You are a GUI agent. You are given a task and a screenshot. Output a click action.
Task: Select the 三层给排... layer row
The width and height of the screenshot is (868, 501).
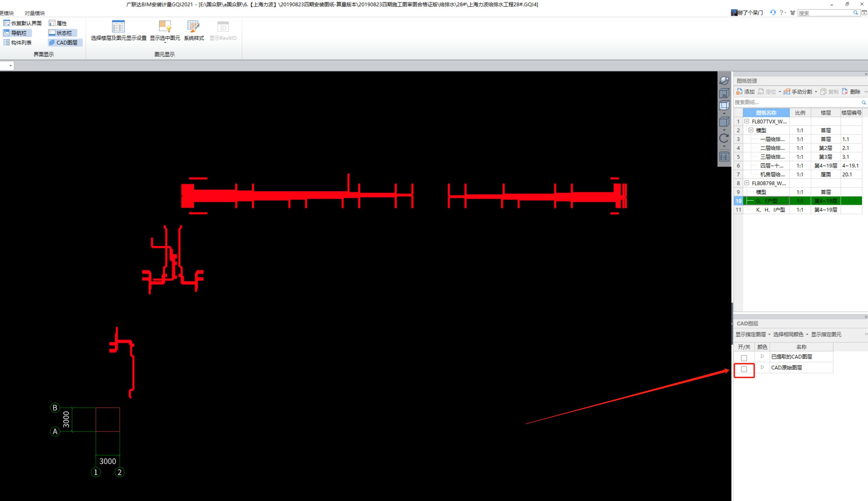(x=769, y=156)
